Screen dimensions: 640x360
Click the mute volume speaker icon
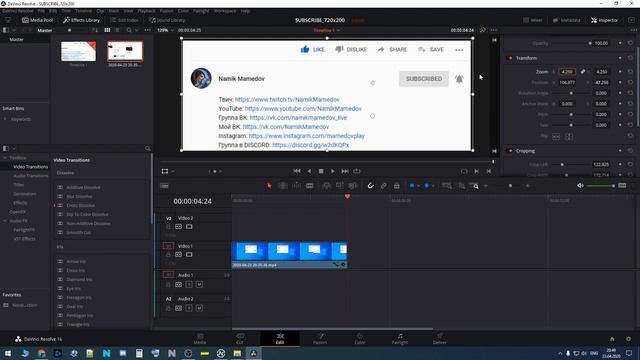point(580,186)
